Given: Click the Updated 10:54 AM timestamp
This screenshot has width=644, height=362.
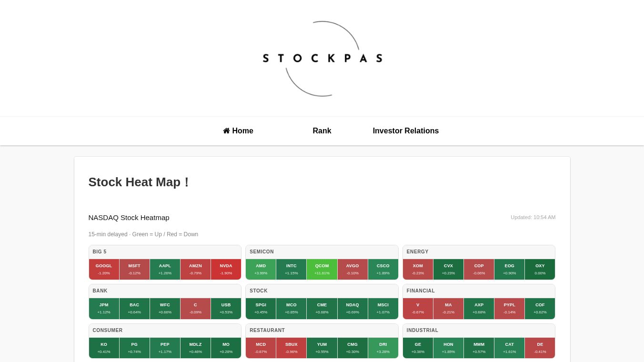Looking at the screenshot, I should (x=533, y=217).
